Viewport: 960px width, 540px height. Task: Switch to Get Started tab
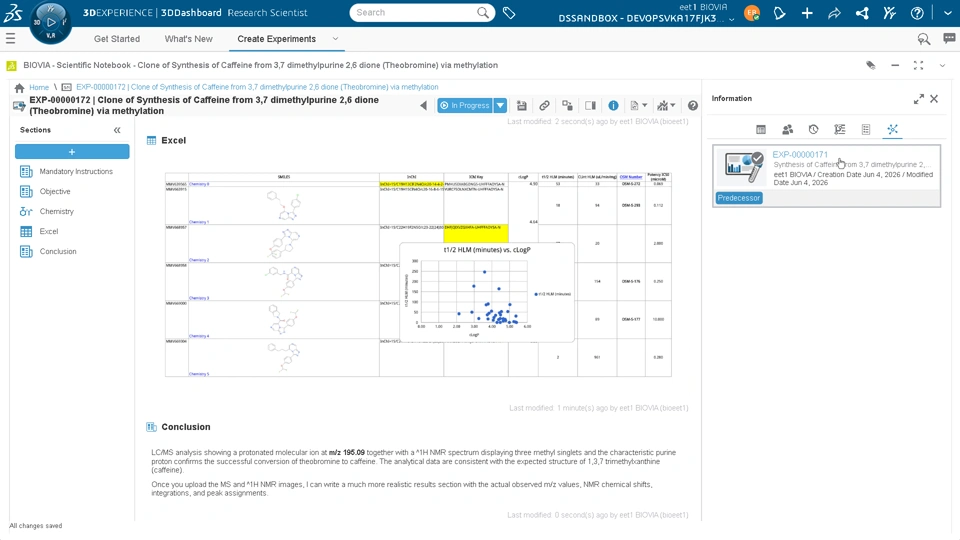117,39
